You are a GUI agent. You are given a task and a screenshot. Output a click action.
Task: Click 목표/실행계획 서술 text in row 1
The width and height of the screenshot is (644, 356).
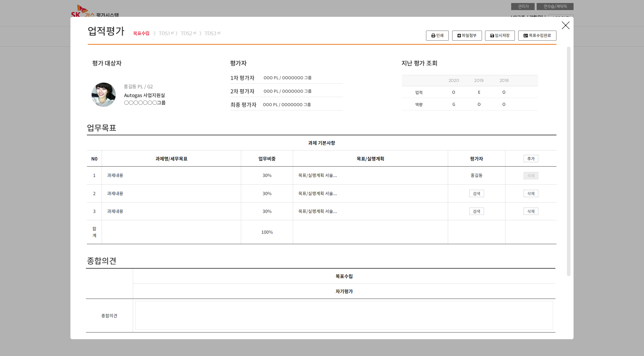[x=317, y=175]
